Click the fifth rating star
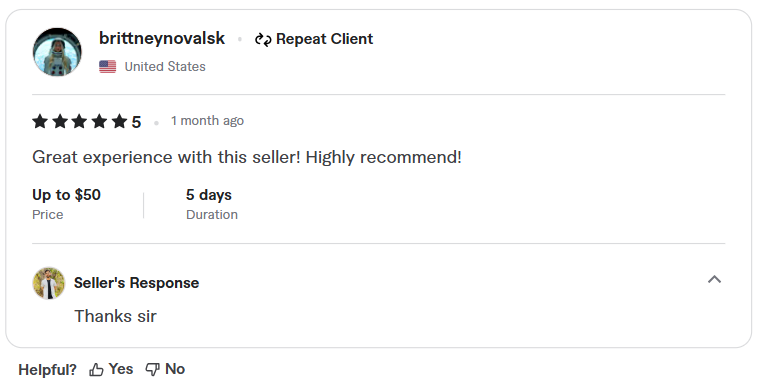This screenshot has height=392, width=766. [119, 121]
